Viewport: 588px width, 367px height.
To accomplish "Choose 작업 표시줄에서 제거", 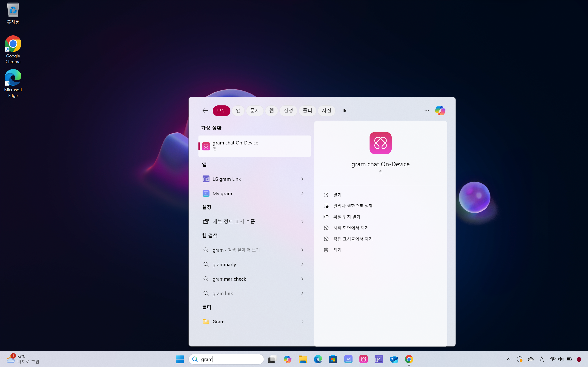I will point(381,239).
